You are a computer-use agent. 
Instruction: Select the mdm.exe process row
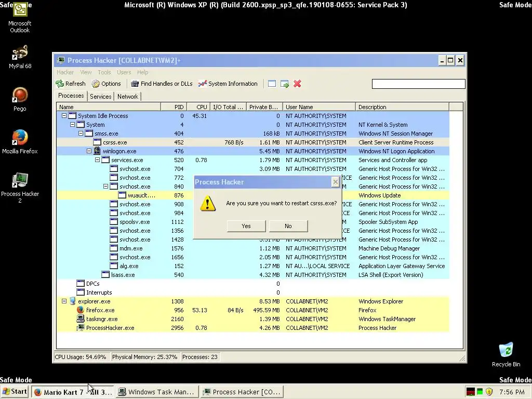253,248
